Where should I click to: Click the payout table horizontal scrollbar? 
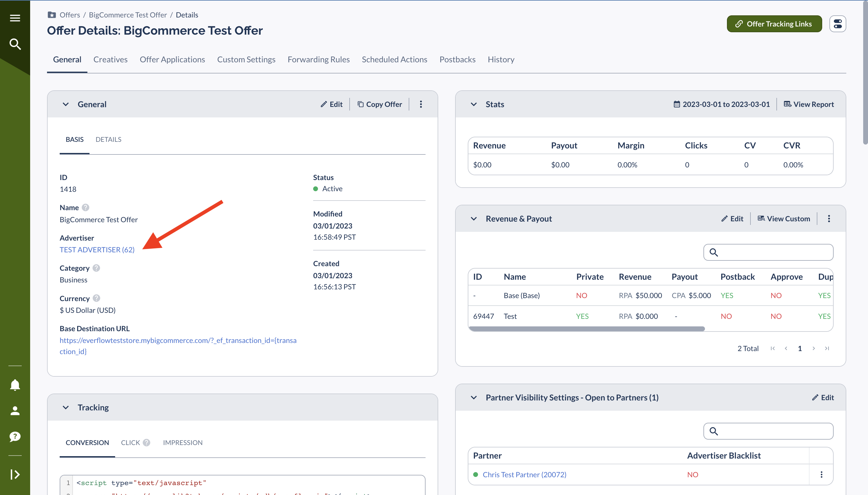click(587, 329)
